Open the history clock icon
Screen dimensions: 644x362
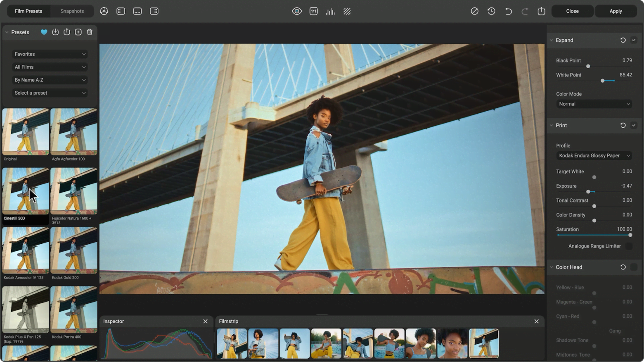click(x=491, y=11)
